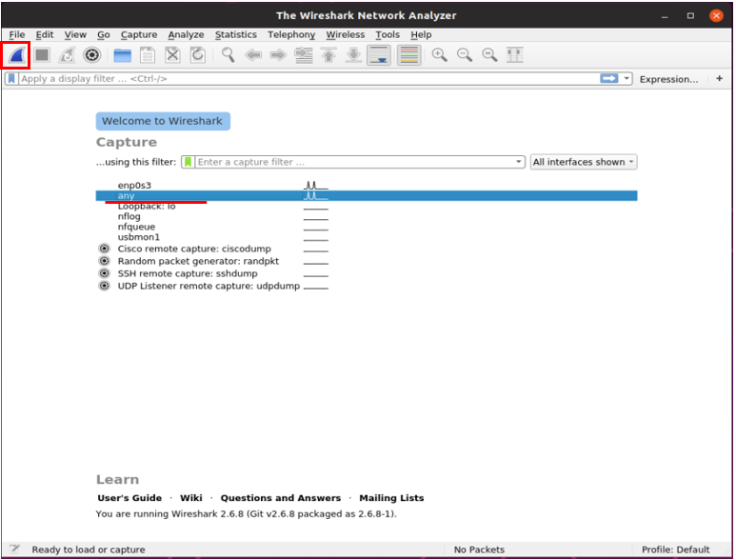Click Profile: Default in status bar
The image size is (736, 560).
coord(675,550)
